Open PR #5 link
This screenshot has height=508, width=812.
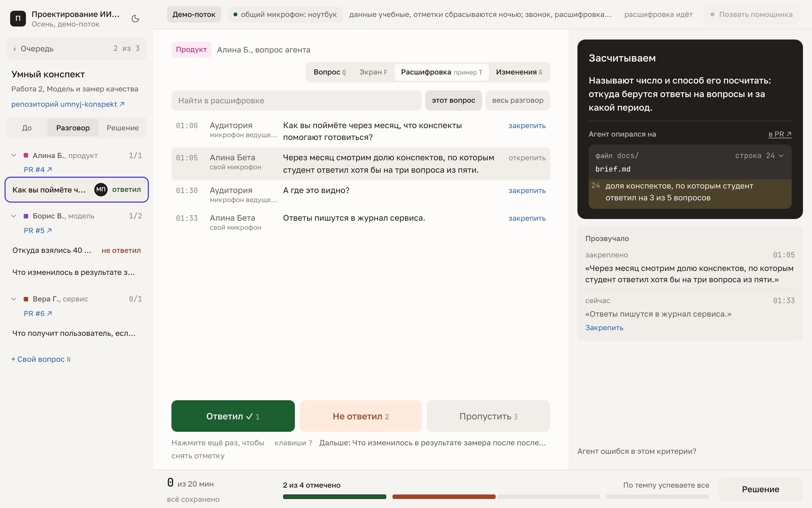[37, 231]
